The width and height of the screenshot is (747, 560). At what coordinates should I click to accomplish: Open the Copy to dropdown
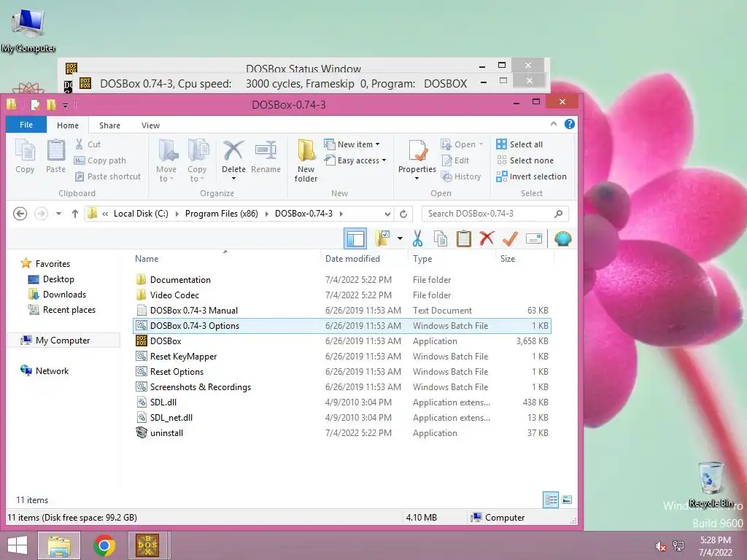(x=197, y=160)
